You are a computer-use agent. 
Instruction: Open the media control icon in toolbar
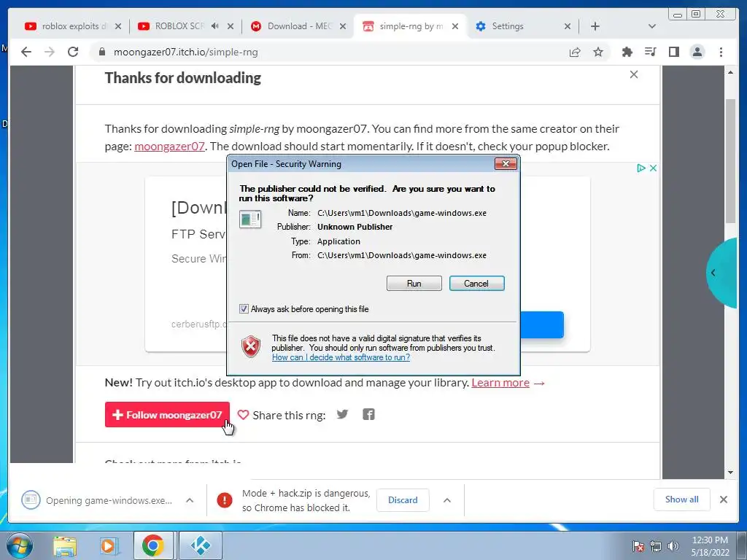tap(650, 52)
